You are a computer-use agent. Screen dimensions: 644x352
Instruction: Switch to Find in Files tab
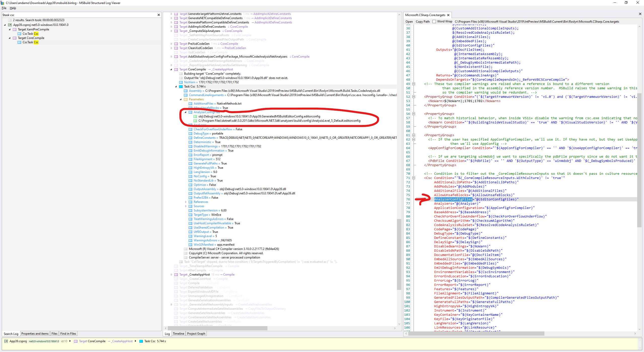[x=68, y=334]
